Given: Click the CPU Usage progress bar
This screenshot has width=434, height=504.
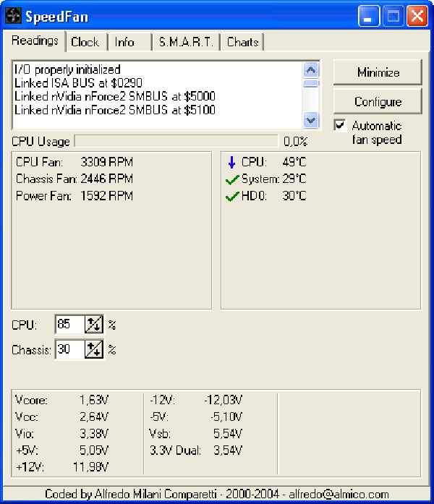Looking at the screenshot, I should coord(176,141).
